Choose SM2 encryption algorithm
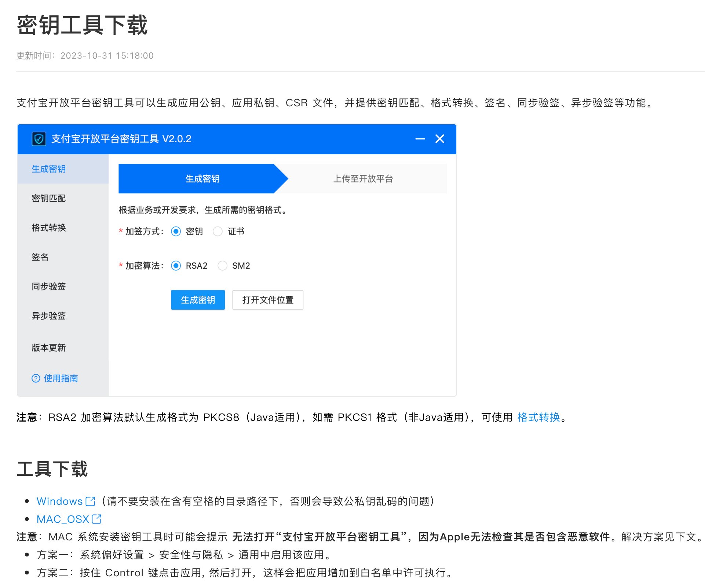 coord(222,266)
